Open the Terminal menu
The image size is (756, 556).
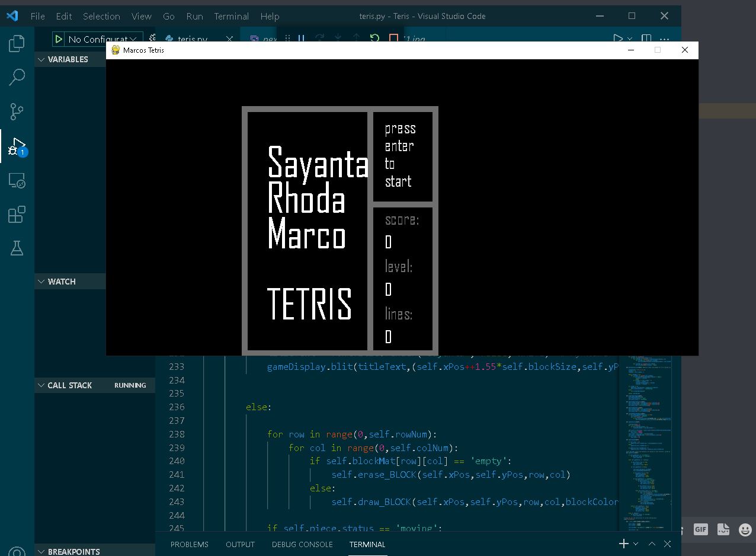click(231, 16)
